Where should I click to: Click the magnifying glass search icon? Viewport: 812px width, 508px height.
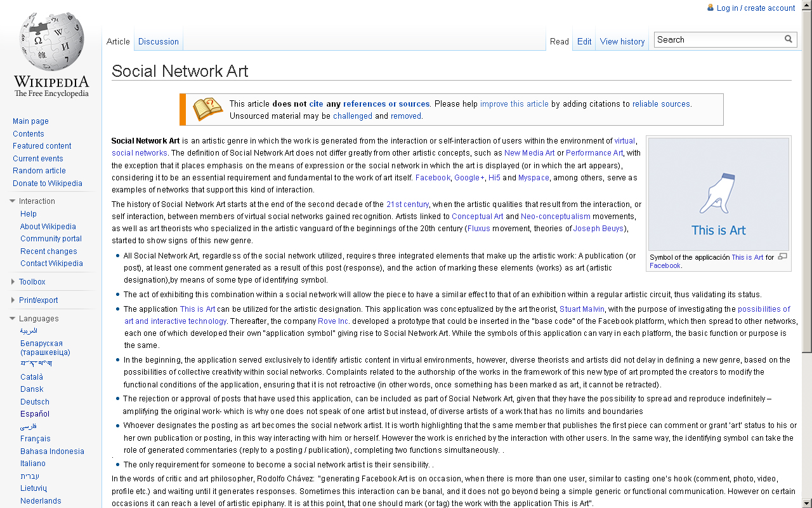click(x=789, y=39)
